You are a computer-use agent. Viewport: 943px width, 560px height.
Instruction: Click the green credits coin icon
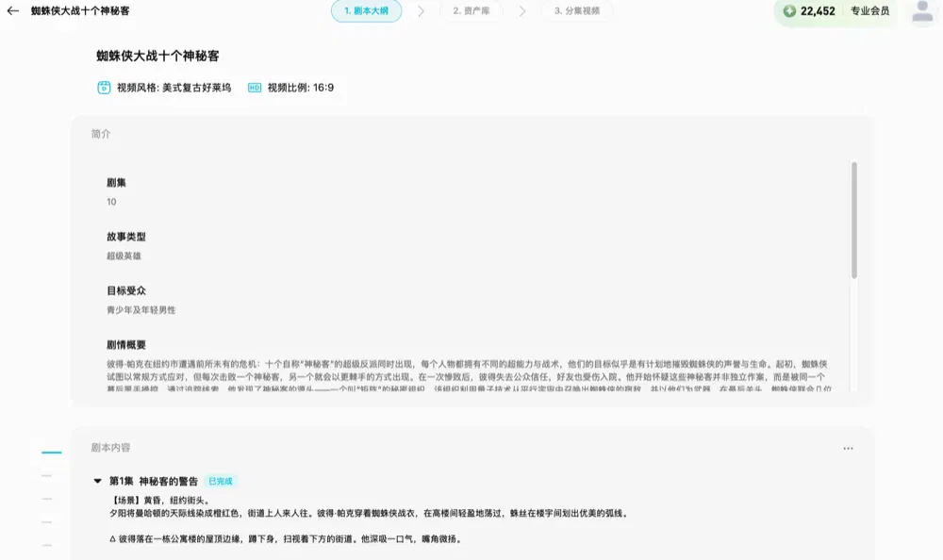(x=789, y=10)
